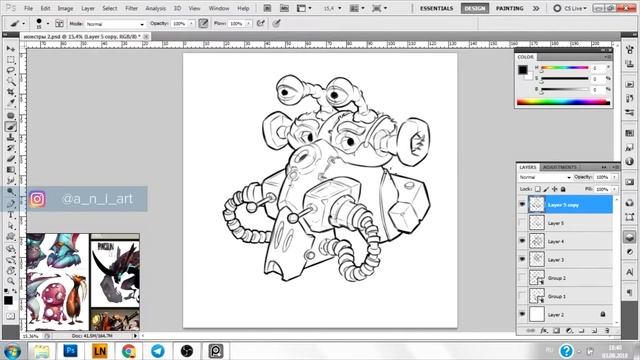
Task: Open CS Live button
Action: click(571, 8)
